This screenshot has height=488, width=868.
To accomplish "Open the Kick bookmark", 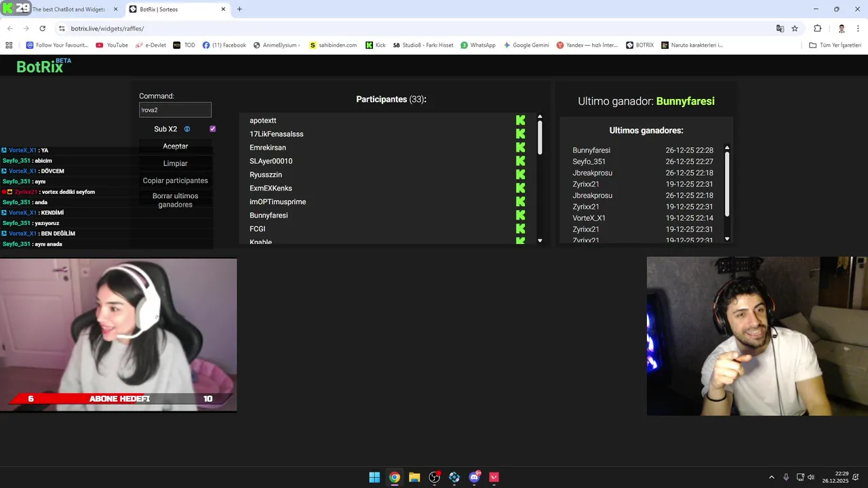I will 376,45.
